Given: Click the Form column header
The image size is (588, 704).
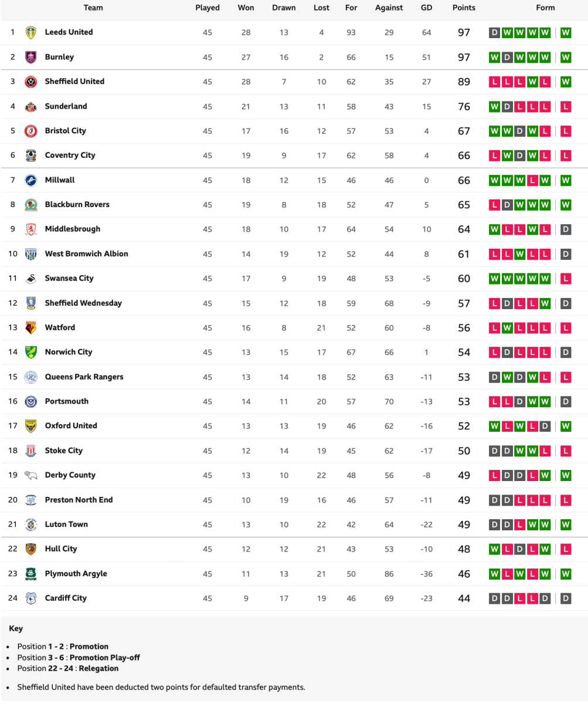Looking at the screenshot, I should click(545, 8).
